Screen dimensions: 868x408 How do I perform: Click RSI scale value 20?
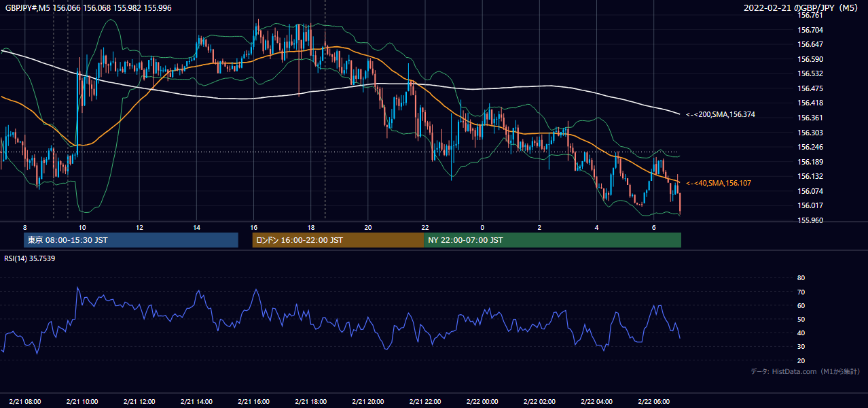coord(801,360)
